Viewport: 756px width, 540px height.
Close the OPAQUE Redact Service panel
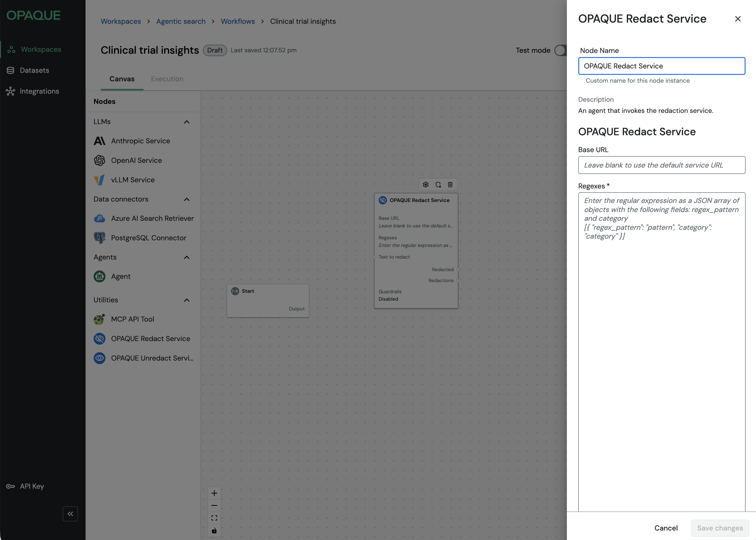click(x=738, y=19)
